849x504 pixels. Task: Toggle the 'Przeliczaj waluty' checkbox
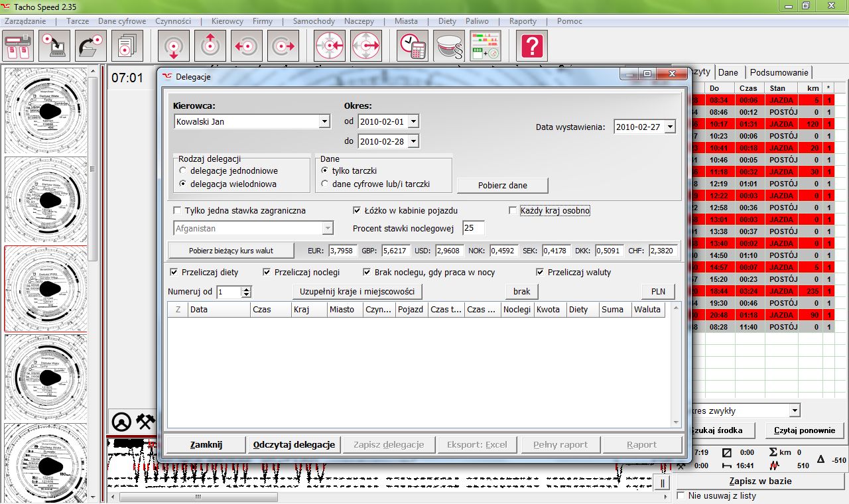[x=540, y=272]
